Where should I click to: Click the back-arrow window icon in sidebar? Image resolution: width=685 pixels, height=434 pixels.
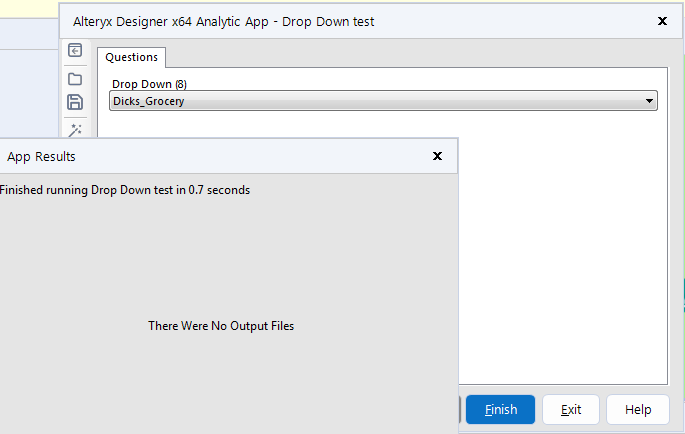point(75,51)
